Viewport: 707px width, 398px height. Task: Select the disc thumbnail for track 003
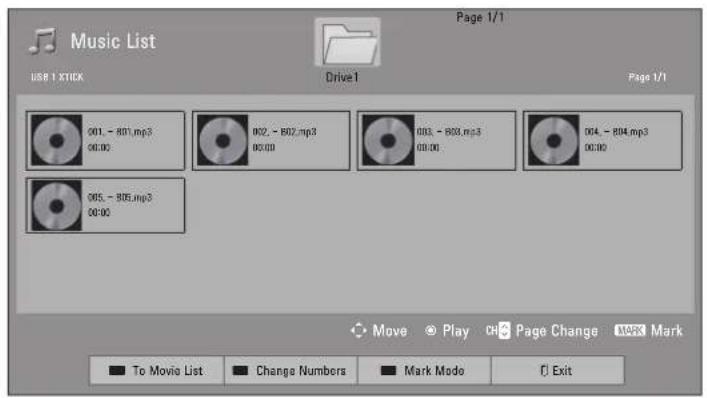click(x=388, y=141)
